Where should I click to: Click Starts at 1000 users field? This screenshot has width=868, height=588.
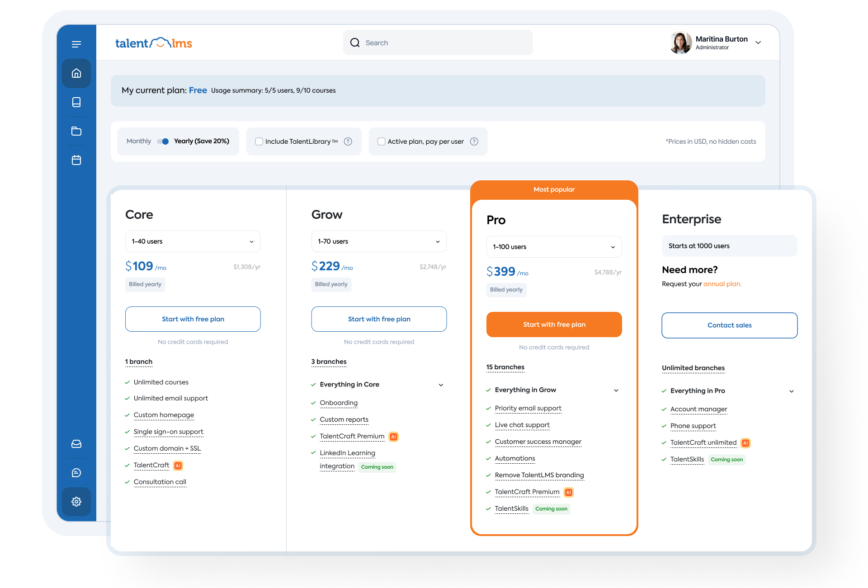[x=730, y=246]
